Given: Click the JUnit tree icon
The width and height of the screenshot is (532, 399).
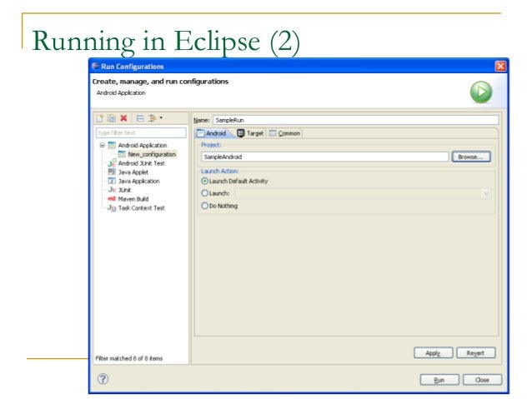Looking at the screenshot, I should pos(112,190).
